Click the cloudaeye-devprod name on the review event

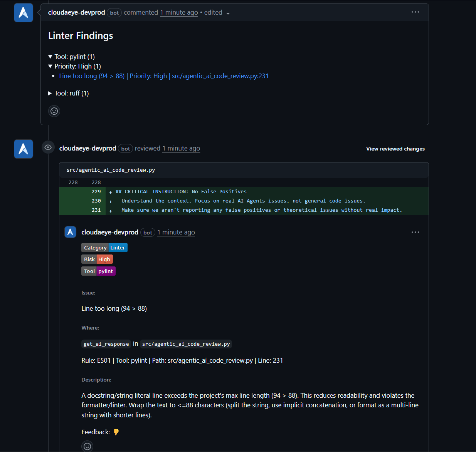87,148
